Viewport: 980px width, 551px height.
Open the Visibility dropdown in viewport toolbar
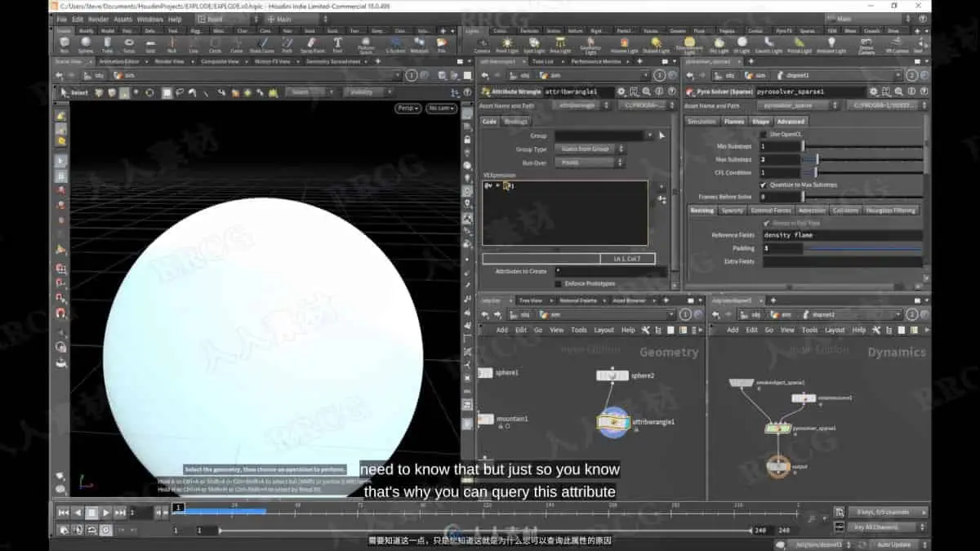(370, 92)
